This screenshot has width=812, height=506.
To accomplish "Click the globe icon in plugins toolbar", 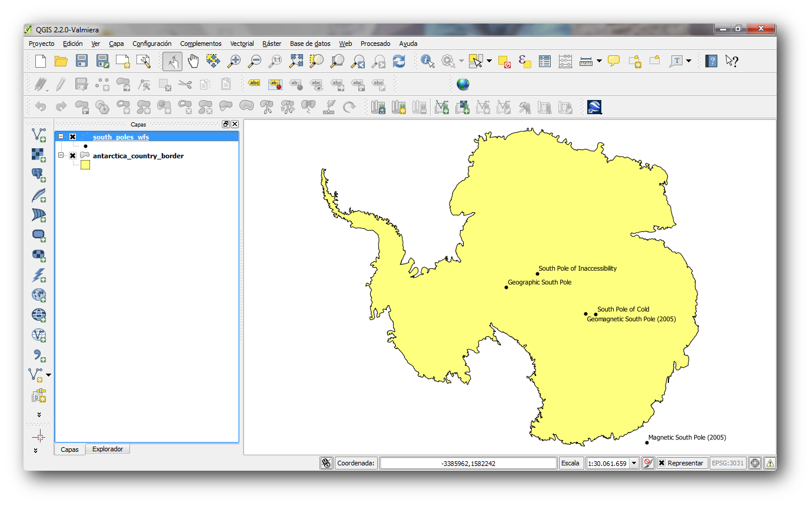I will pyautogui.click(x=463, y=84).
